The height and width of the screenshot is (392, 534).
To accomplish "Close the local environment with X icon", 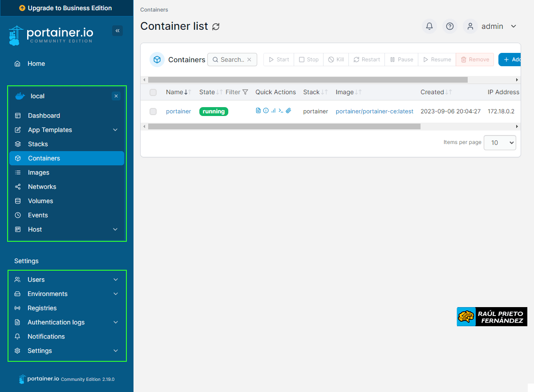I will tap(116, 96).
